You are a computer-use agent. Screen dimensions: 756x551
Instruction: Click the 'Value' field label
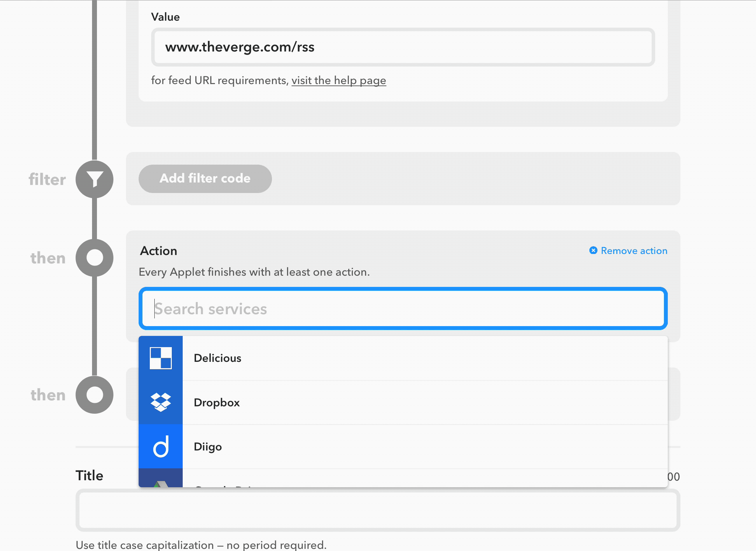(165, 17)
